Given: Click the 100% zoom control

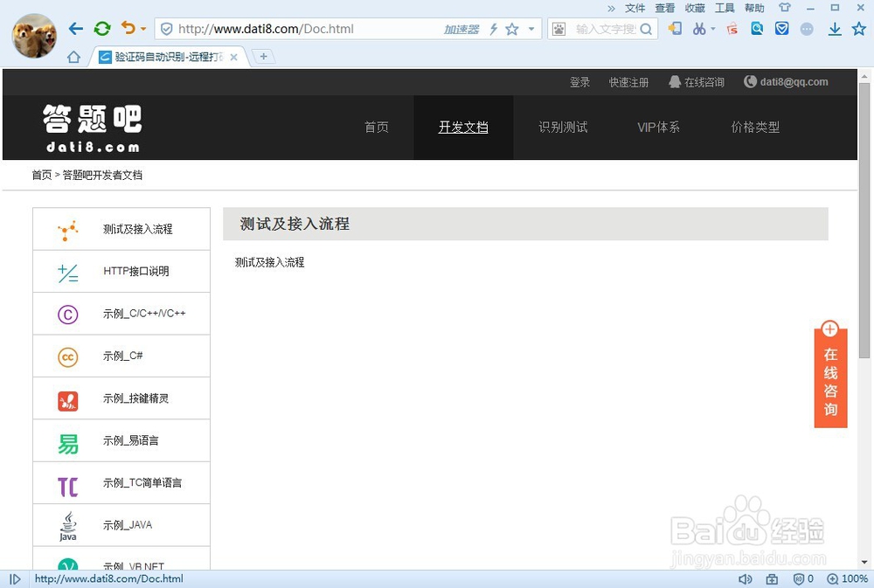Looking at the screenshot, I should click(x=848, y=579).
